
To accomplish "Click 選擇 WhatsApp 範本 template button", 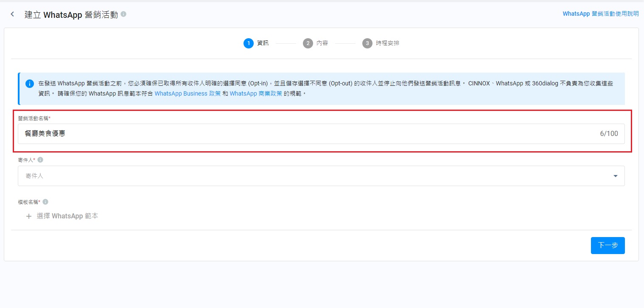I will (x=62, y=216).
